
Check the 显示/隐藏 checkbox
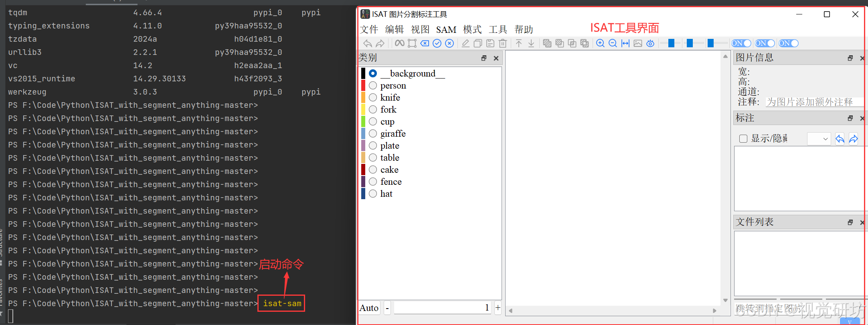743,139
